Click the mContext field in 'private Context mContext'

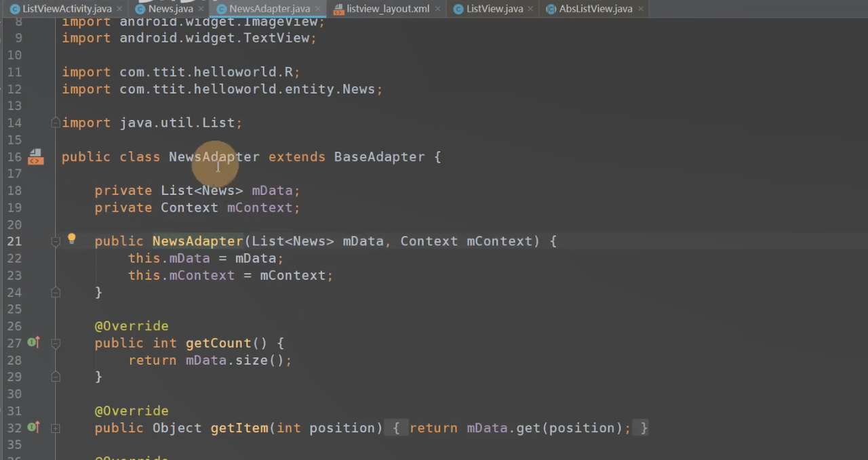260,207
